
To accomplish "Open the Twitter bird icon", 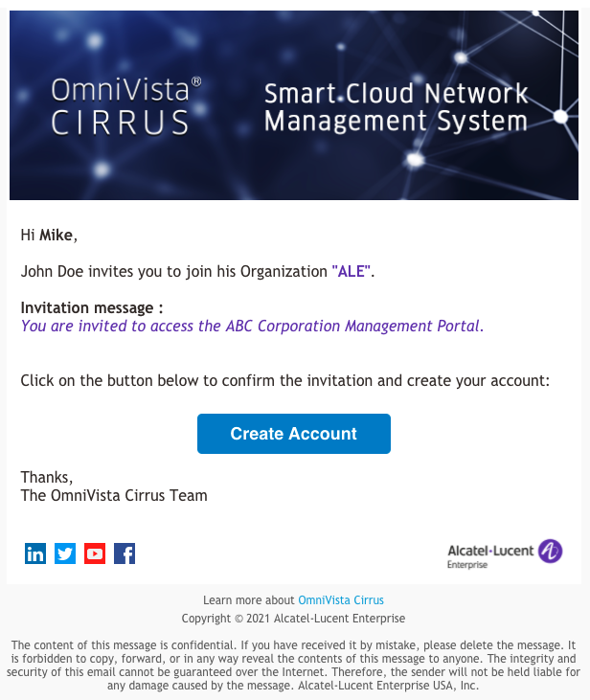I will click(65, 553).
